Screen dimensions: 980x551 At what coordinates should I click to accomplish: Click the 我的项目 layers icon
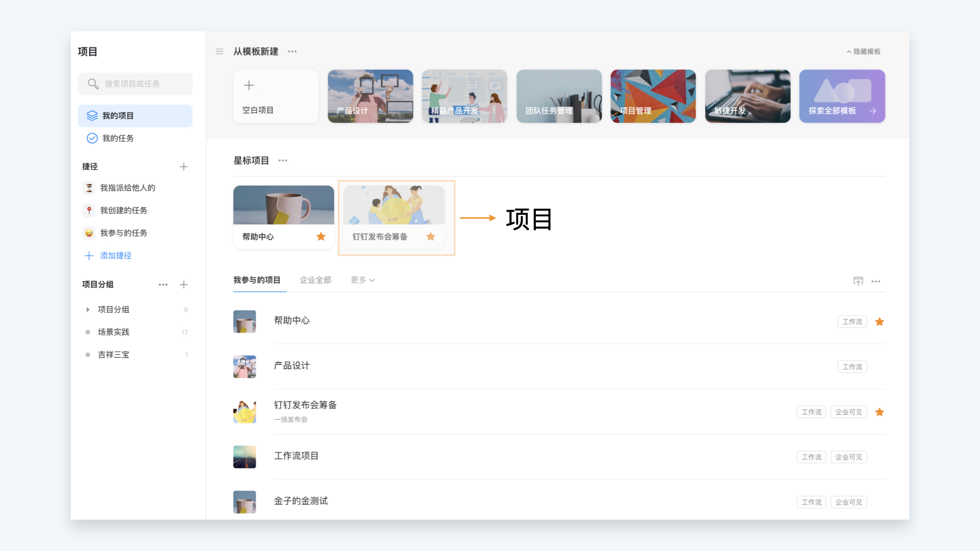pos(92,116)
